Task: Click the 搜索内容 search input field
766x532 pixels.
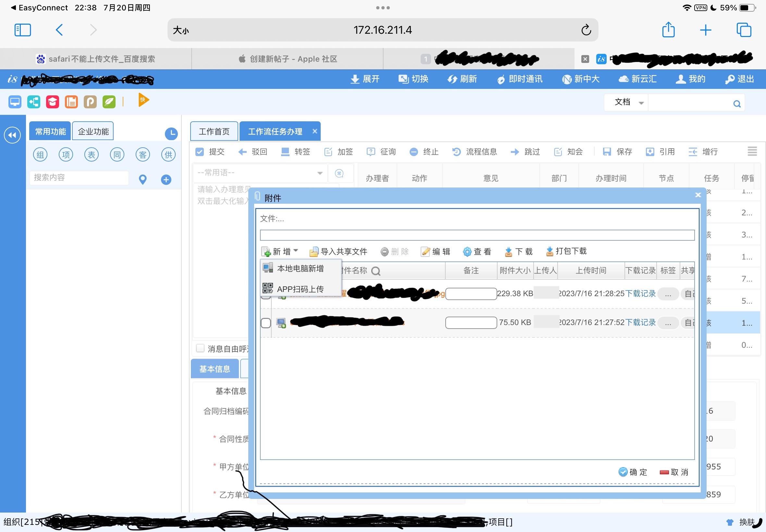Action: click(x=80, y=178)
